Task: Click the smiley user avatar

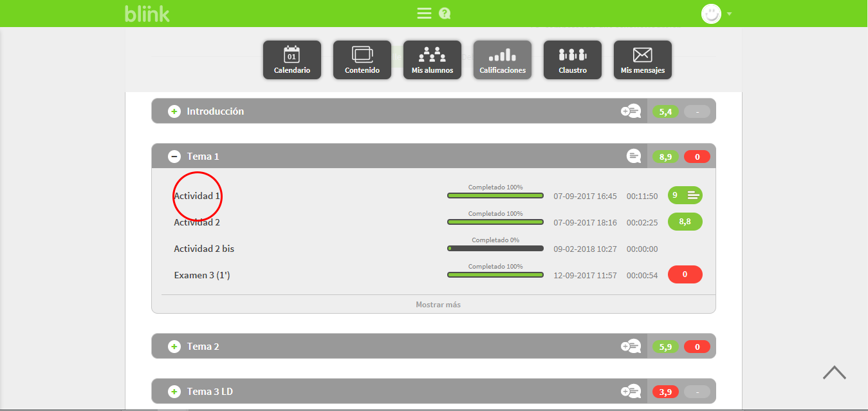Action: pos(711,14)
